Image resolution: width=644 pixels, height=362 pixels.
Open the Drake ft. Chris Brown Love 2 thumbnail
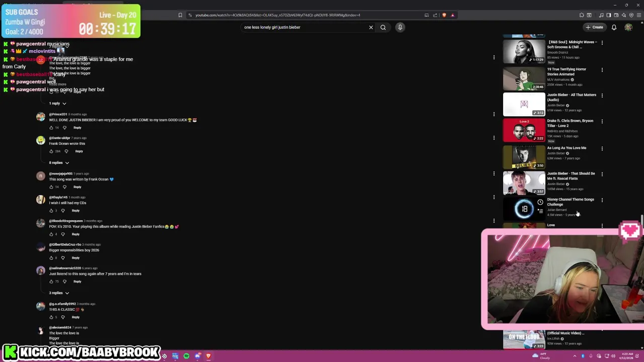524,130
